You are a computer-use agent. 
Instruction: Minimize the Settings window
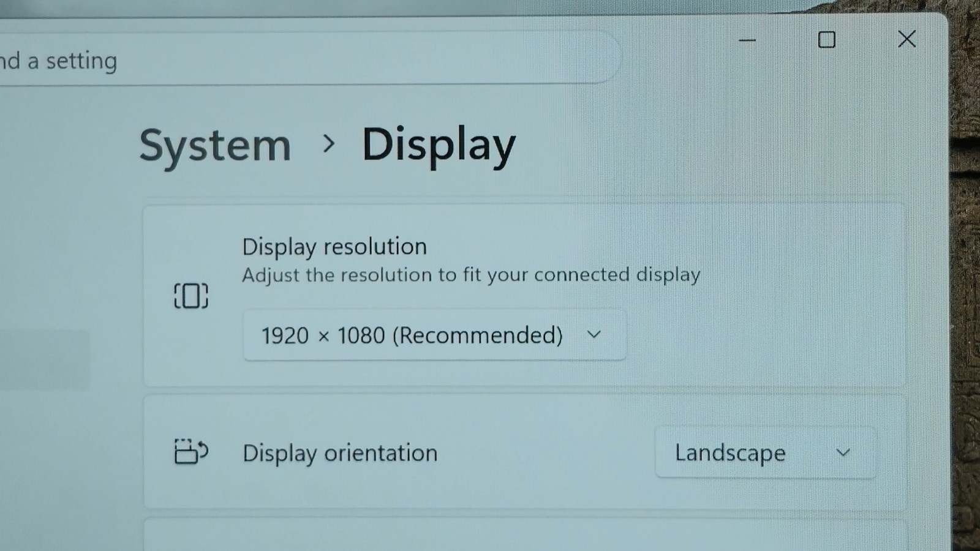click(747, 40)
